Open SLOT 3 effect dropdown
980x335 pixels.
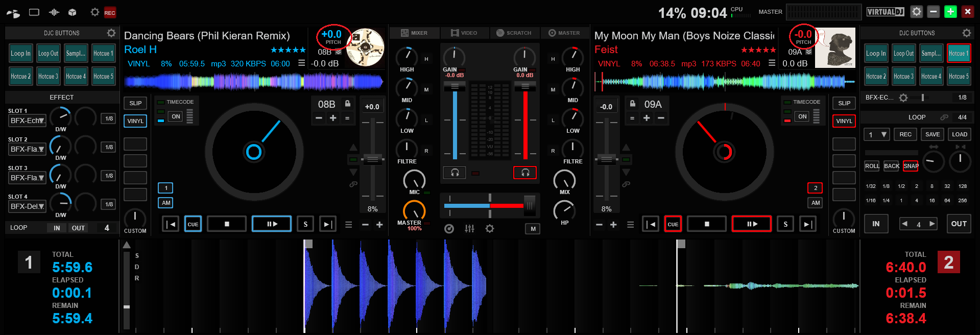28,178
